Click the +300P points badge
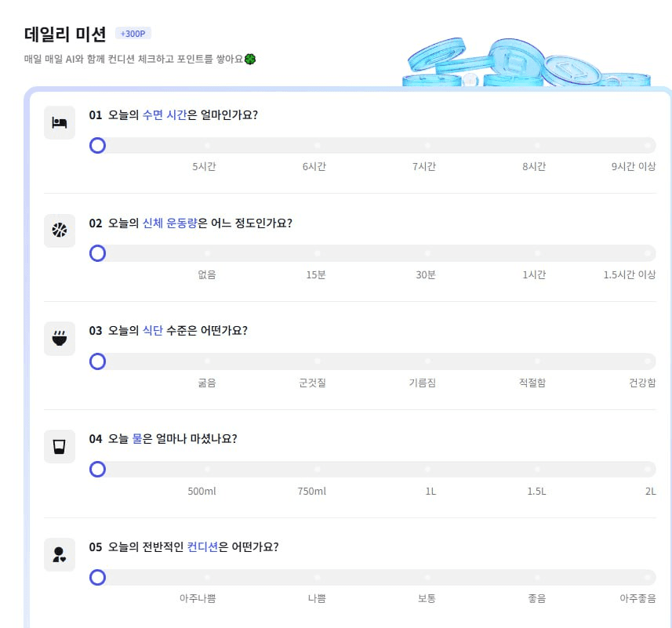672x628 pixels. tap(133, 33)
